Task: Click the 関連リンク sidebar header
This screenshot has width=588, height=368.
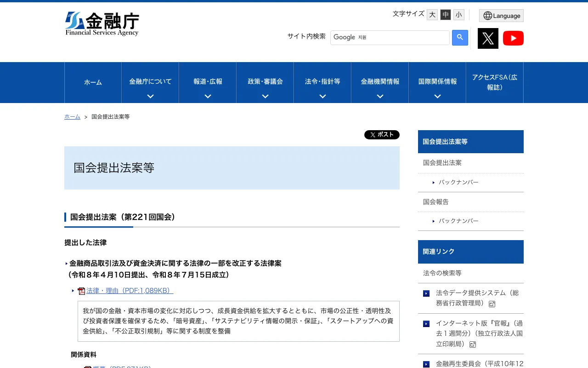Action: 471,252
